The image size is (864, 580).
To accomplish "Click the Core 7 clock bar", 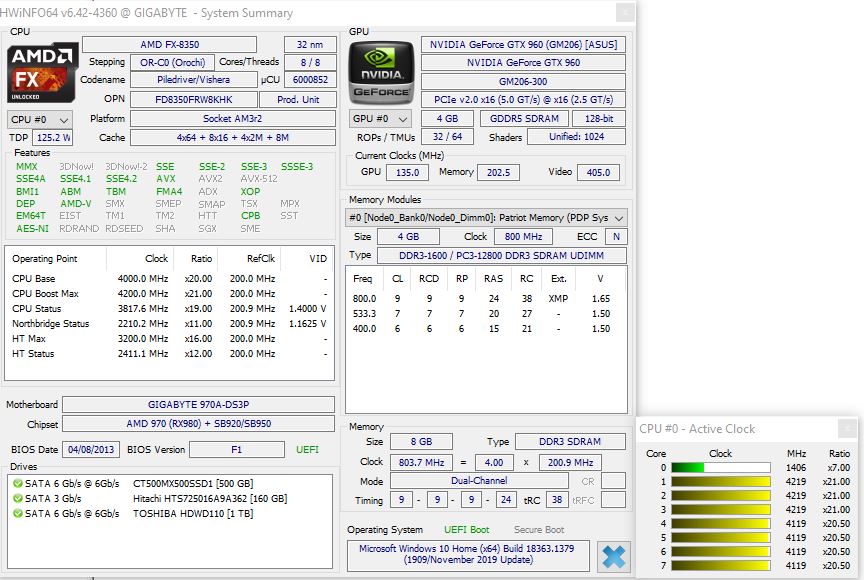I will tap(721, 565).
